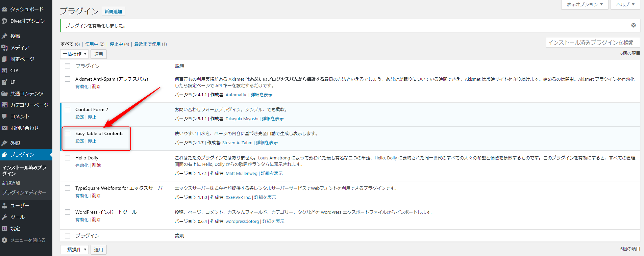Click the installed plugins search field
Screen dimensions: 644x256
[x=592, y=43]
